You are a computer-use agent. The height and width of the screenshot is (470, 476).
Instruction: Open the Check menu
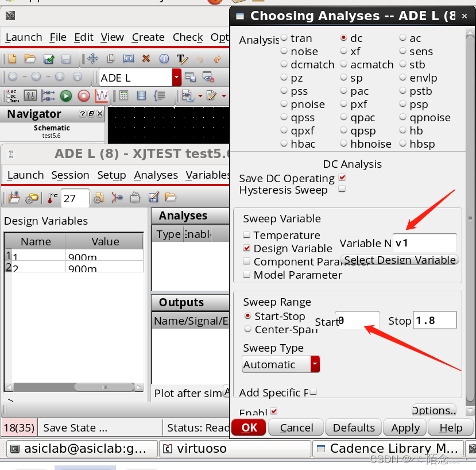pos(188,37)
